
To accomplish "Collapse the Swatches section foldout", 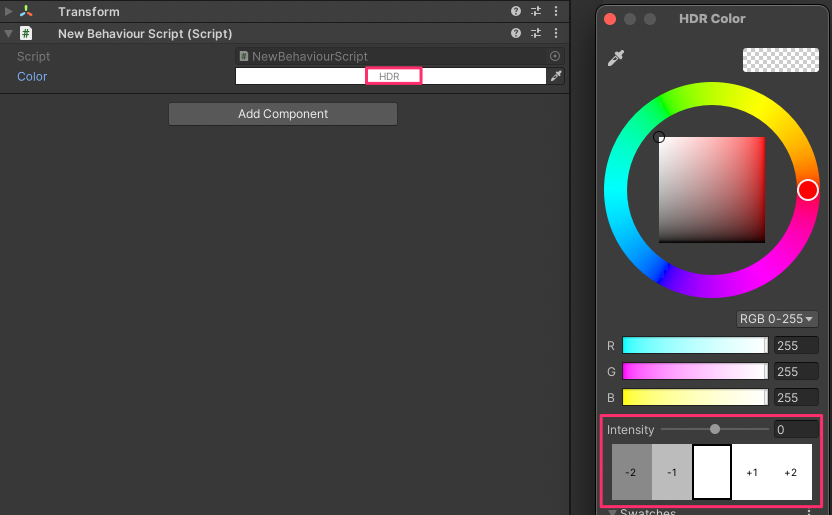I will (612, 512).
